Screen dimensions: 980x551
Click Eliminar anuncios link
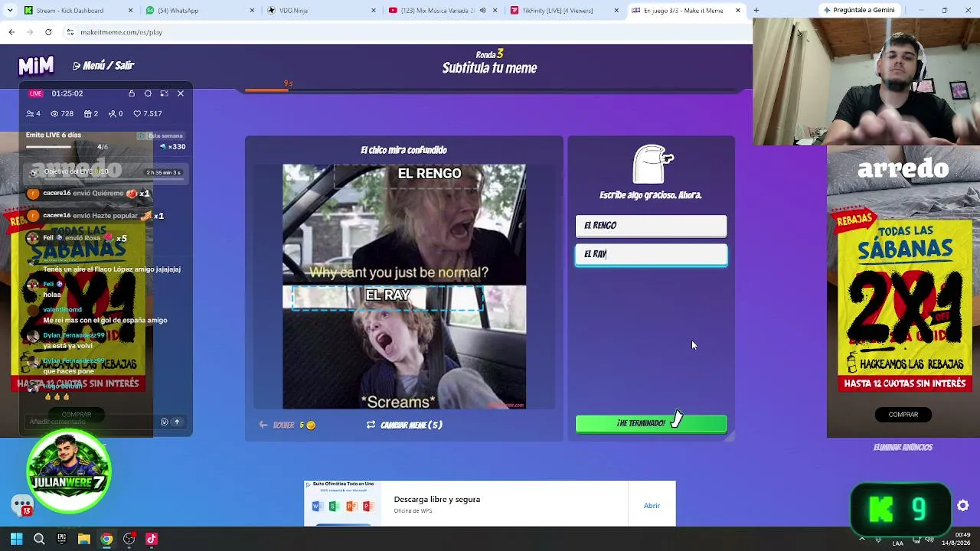[903, 448]
